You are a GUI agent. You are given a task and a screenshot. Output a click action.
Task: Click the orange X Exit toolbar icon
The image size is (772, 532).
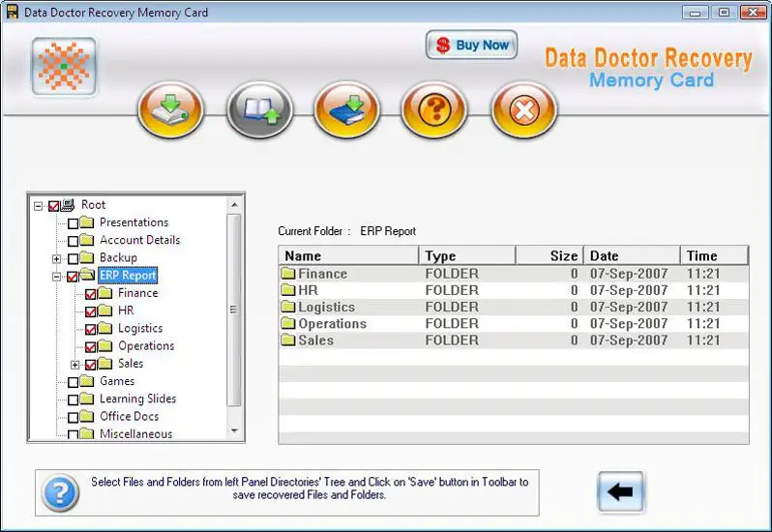pyautogui.click(x=524, y=109)
